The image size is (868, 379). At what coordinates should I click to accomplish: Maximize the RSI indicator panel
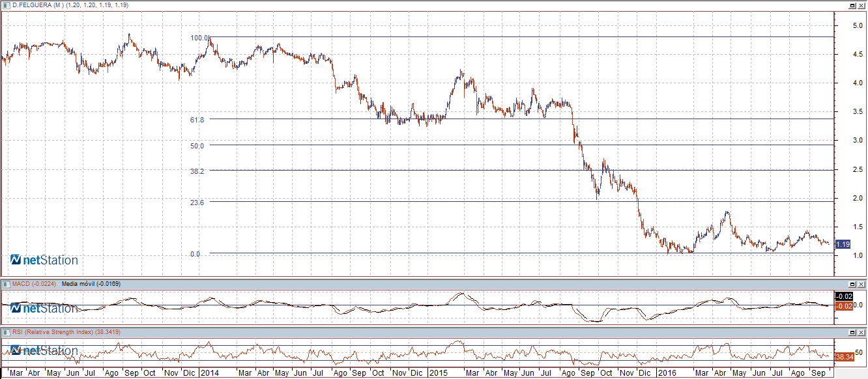point(852,333)
